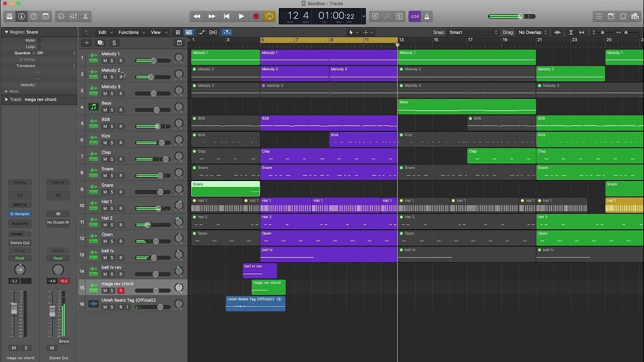Open the Toolbar toggle icon
Viewport: 644px width, 362px height.
pos(45,16)
